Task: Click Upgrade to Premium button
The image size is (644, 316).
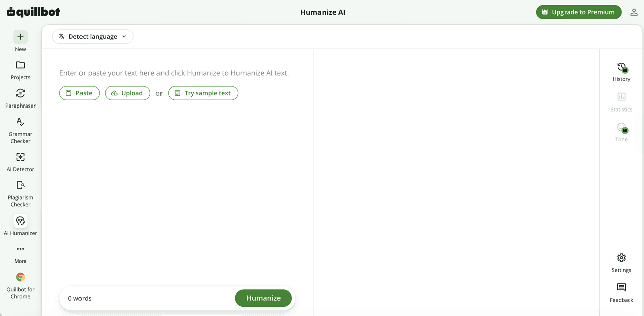Action: [x=579, y=12]
